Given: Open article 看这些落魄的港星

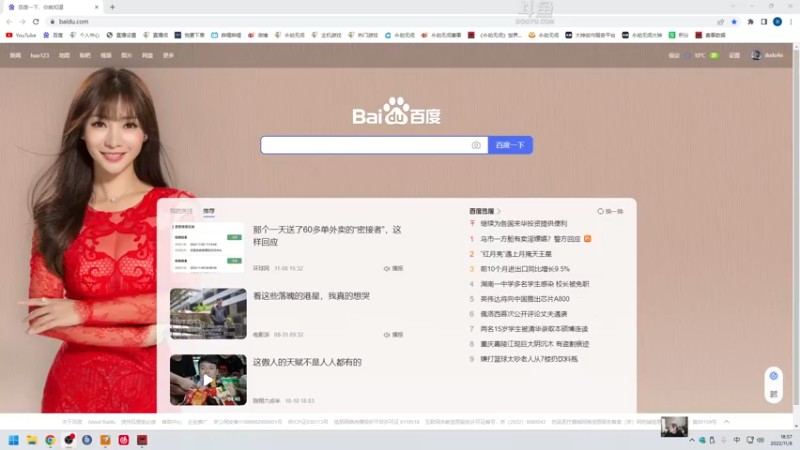Looking at the screenshot, I should coord(311,296).
